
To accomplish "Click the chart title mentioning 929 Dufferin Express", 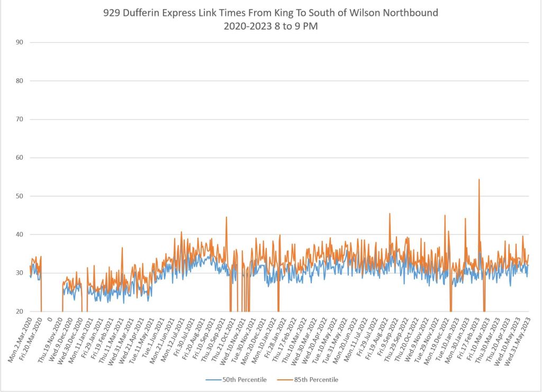I will tap(270, 13).
